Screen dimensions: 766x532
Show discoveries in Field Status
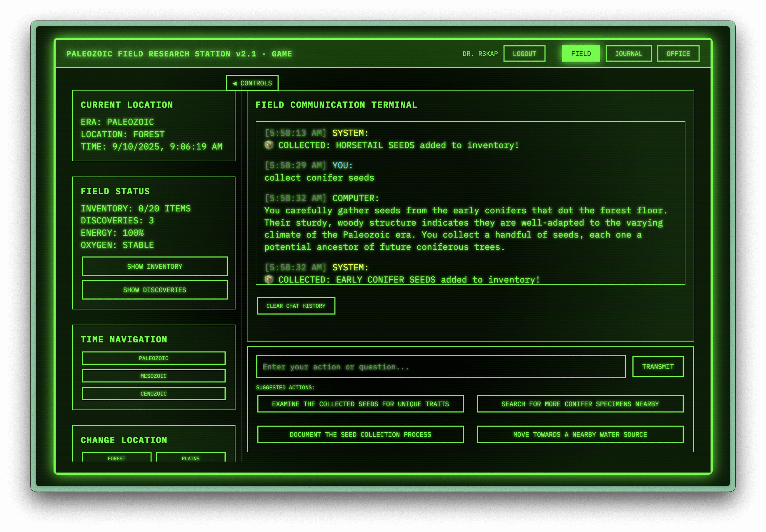point(155,290)
